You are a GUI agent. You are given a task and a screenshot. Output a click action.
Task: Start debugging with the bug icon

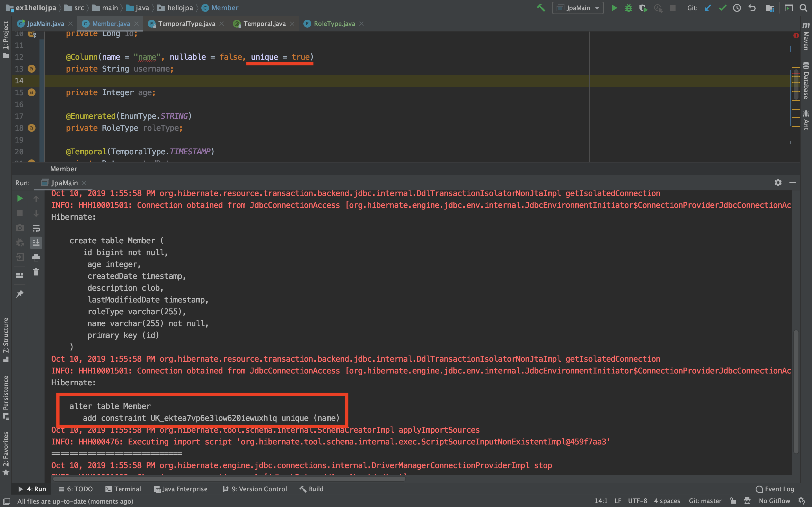[x=628, y=8]
